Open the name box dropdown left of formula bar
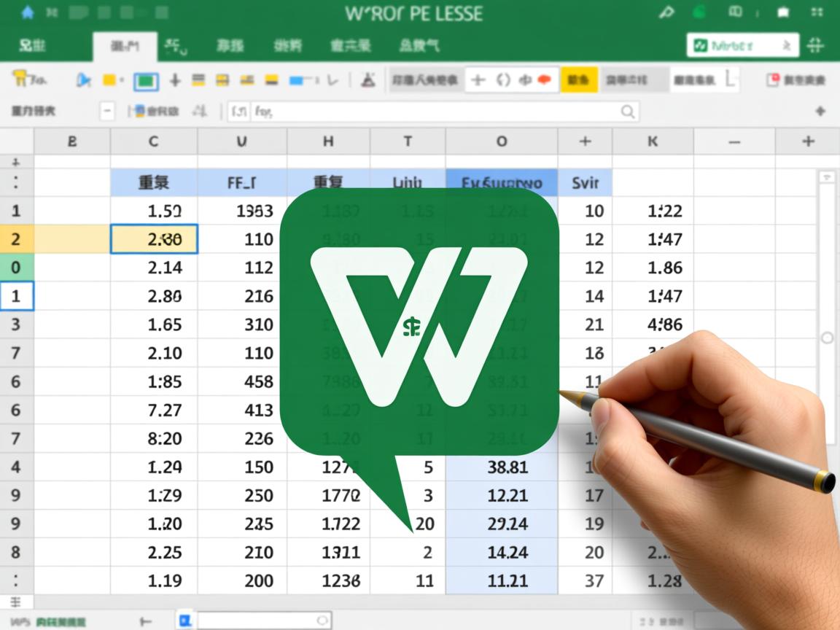 pos(107,111)
